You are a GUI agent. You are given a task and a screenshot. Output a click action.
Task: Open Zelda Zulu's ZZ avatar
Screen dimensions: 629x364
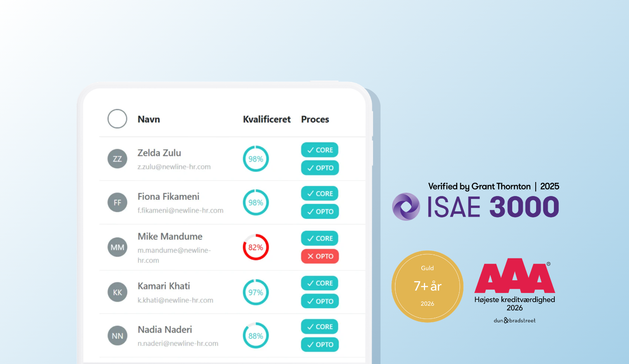[117, 159]
